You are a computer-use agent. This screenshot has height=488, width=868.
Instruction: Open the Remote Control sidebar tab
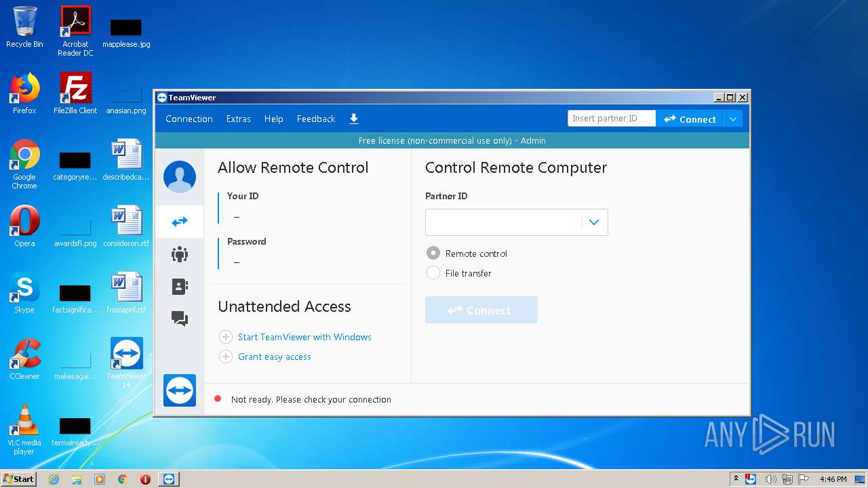pyautogui.click(x=180, y=222)
